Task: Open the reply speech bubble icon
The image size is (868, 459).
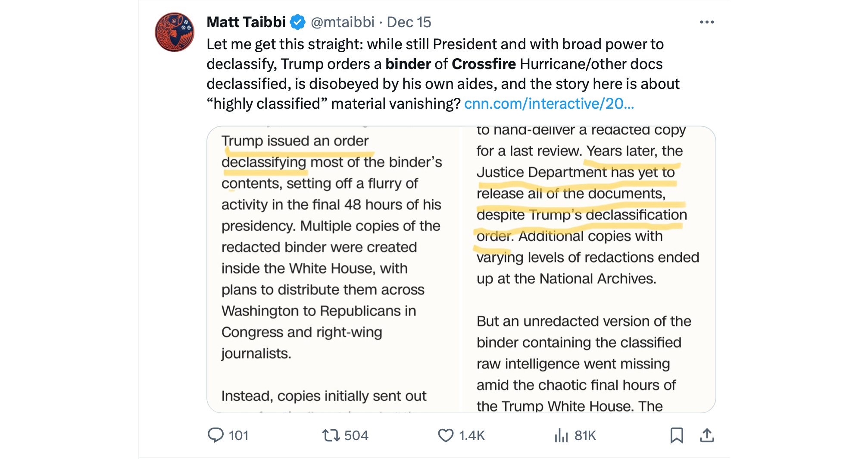Action: click(215, 435)
